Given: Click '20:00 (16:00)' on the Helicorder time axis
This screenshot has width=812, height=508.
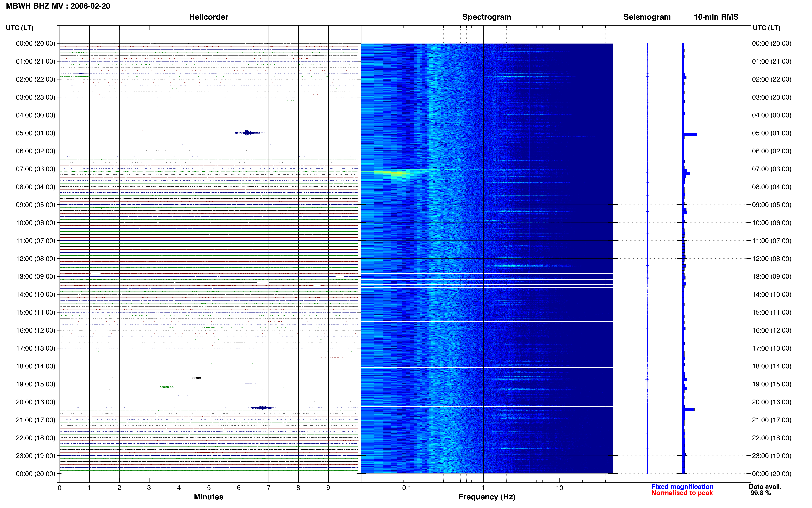Looking at the screenshot, I should click(x=36, y=402).
